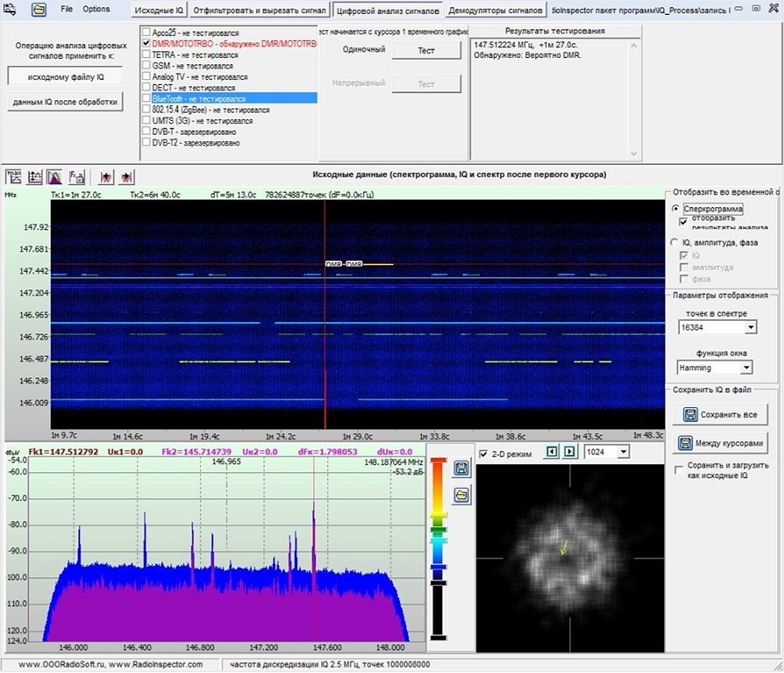Check the Apco25 signal test checkbox
This screenshot has height=673, width=784.
pyautogui.click(x=146, y=33)
